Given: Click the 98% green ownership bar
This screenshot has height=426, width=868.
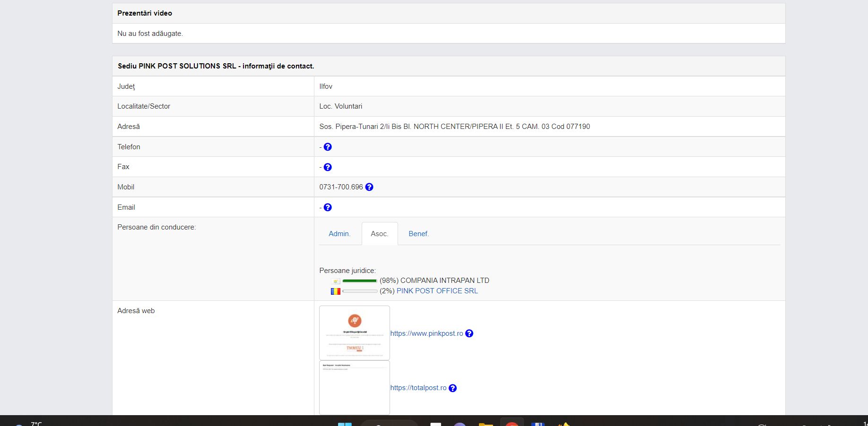Looking at the screenshot, I should (x=360, y=281).
